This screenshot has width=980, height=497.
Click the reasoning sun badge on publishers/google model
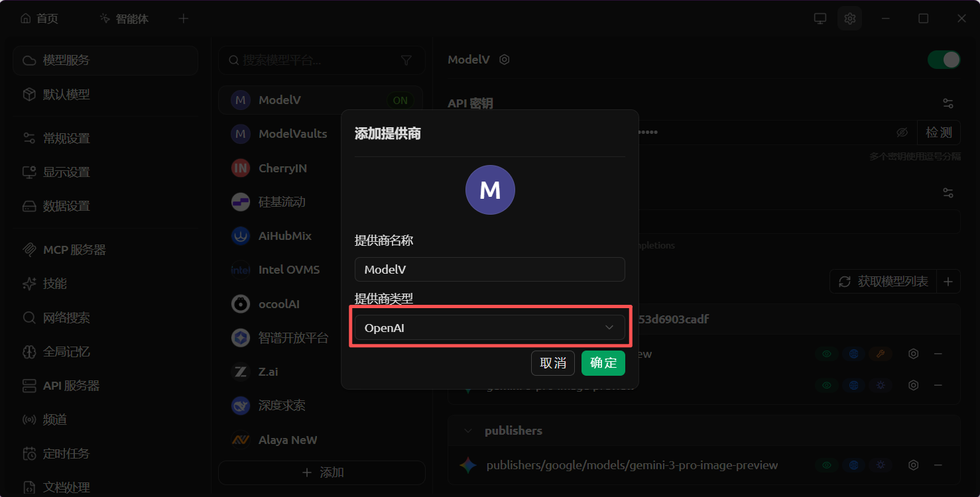point(881,465)
